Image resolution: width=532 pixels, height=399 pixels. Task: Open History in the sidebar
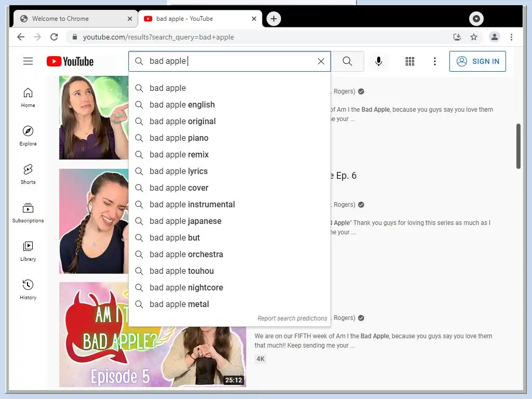coord(28,289)
